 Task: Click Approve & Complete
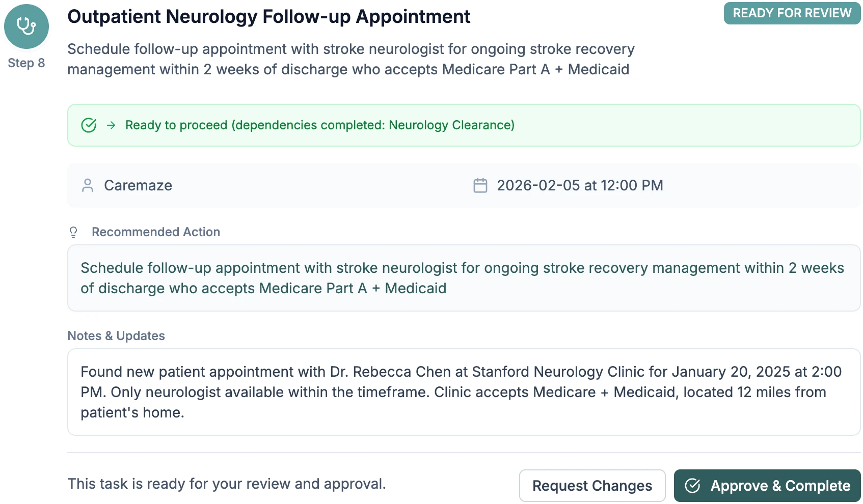pos(766,486)
